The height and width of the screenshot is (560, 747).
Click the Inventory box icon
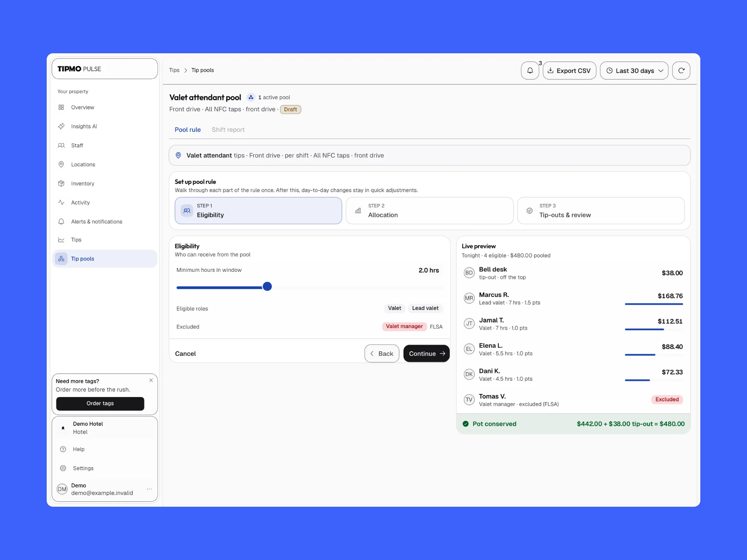coord(61,184)
